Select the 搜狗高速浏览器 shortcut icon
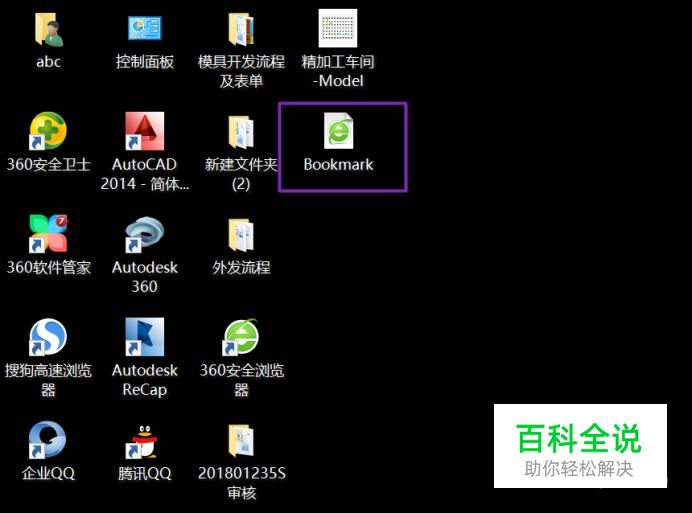Viewport: 692px width, 513px height. (x=48, y=337)
